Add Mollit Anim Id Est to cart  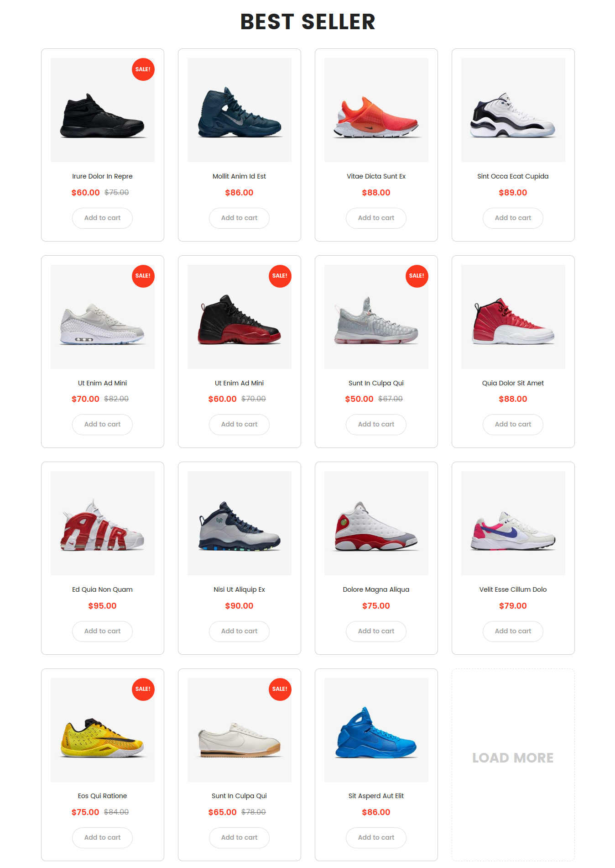(239, 218)
